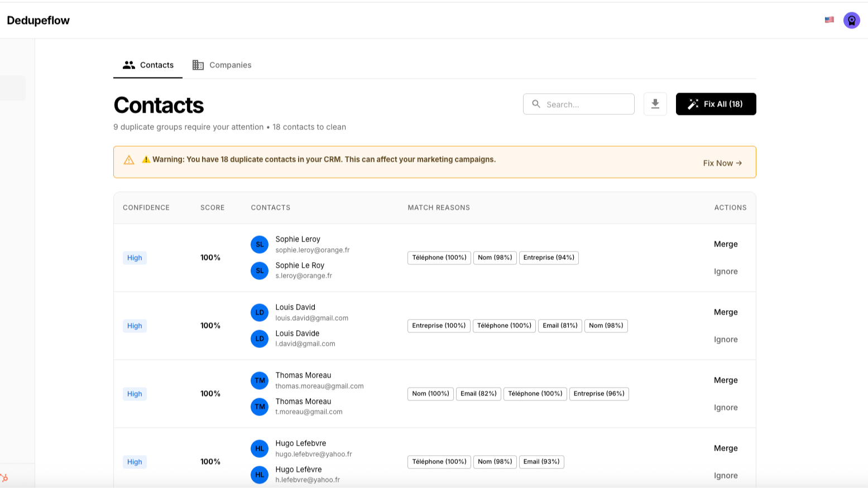
Task: Open the user profile avatar icon
Action: [x=851, y=21]
